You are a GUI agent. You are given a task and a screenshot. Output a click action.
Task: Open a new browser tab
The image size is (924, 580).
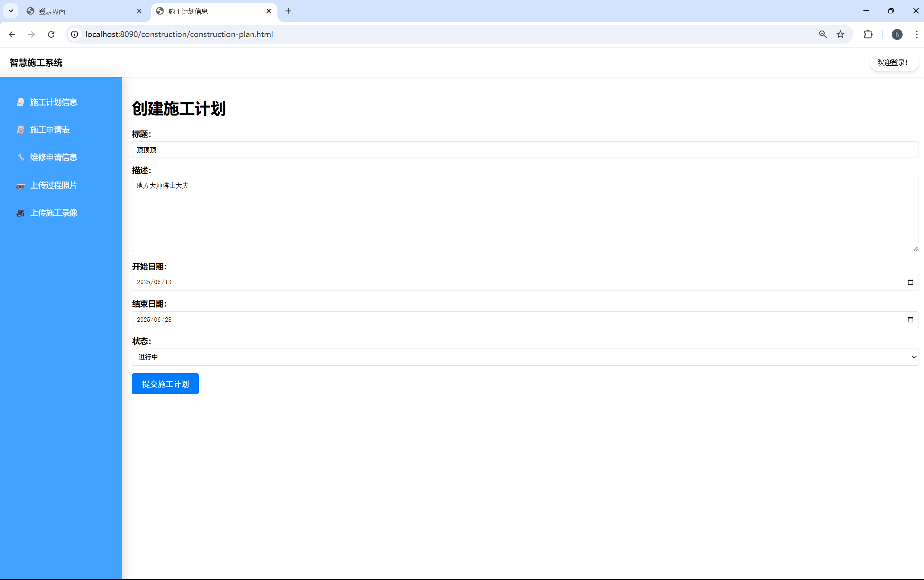tap(288, 11)
